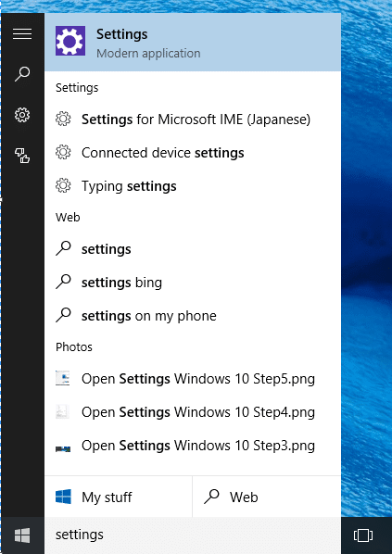Image resolution: width=392 pixels, height=554 pixels.
Task: Search the web for "settings"
Action: [193, 249]
